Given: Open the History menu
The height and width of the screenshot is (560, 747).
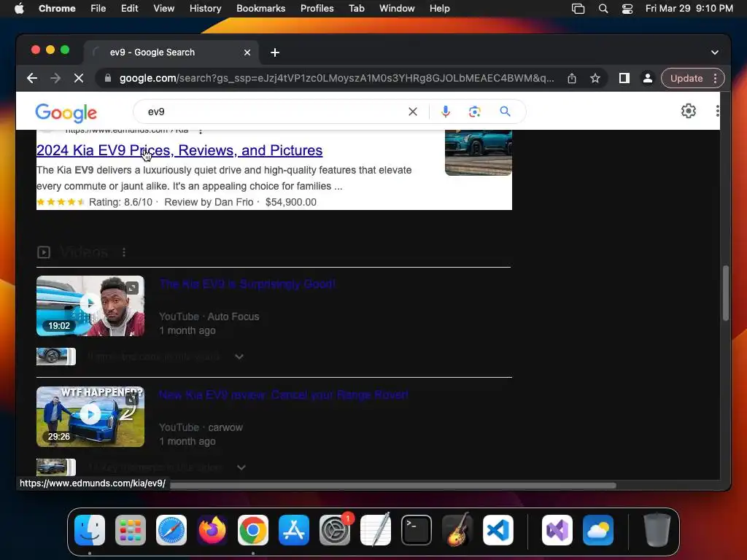Looking at the screenshot, I should click(205, 9).
